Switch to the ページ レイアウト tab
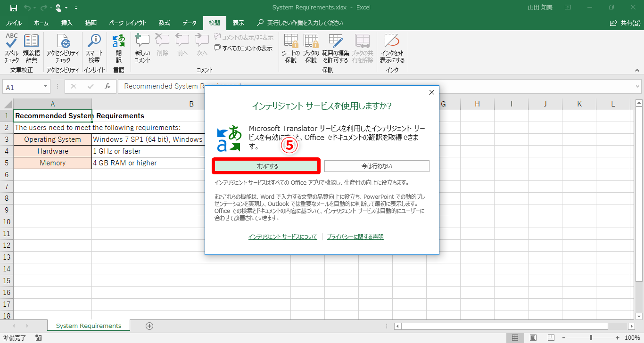Image resolution: width=644 pixels, height=343 pixels. pyautogui.click(x=128, y=23)
